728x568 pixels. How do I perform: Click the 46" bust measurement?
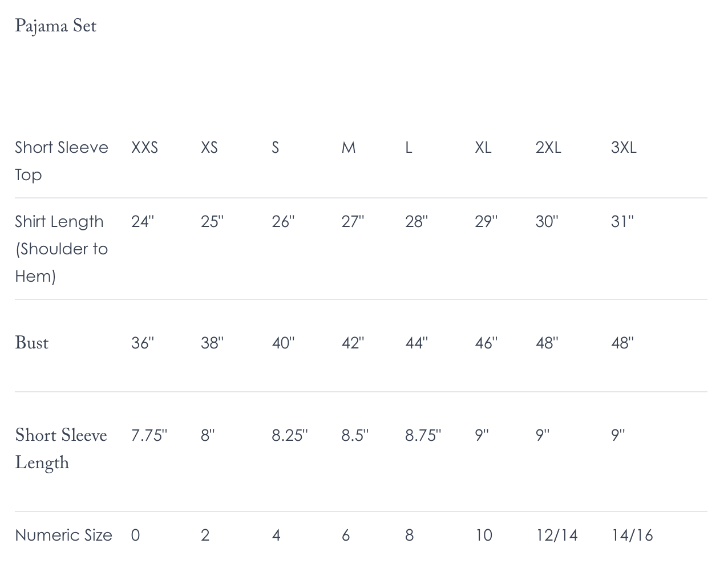(x=486, y=343)
